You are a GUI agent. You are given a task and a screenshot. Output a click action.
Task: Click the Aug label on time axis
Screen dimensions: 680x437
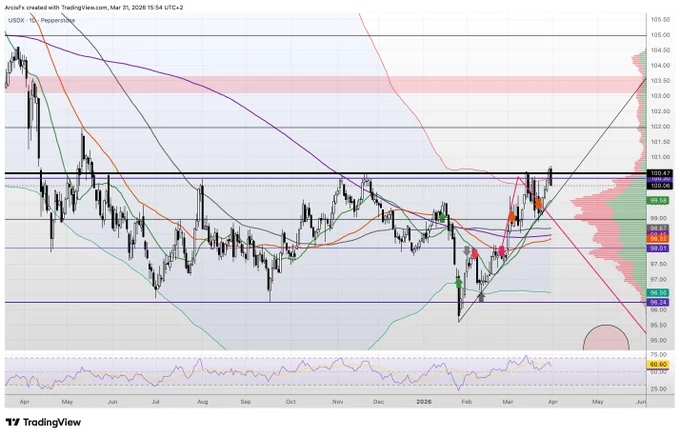click(x=203, y=402)
